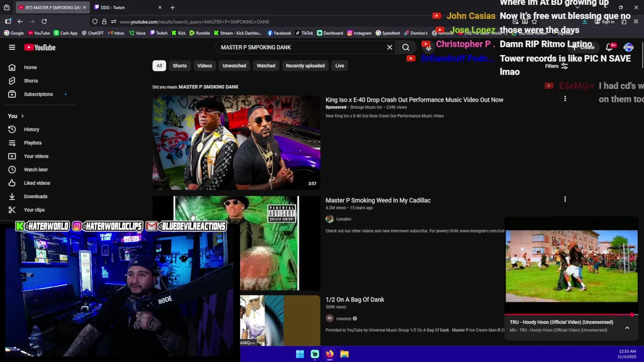This screenshot has height=362, width=644.
Task: Open File Explorer from the taskbar
Action: coord(344,354)
